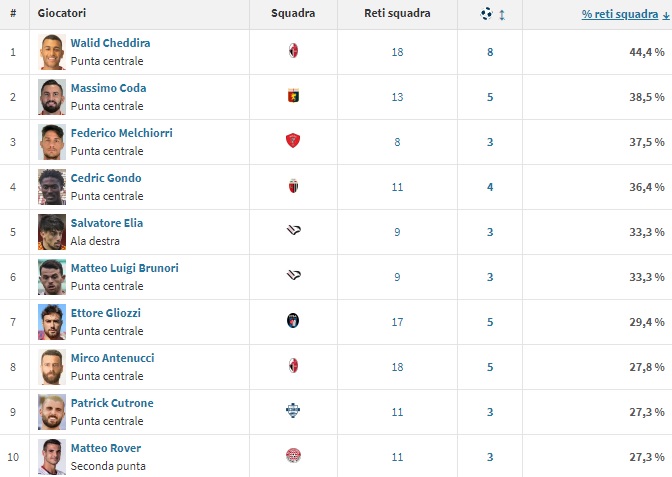Click team goals number 13 in Coda's row
The width and height of the screenshot is (672, 477).
coord(398,97)
